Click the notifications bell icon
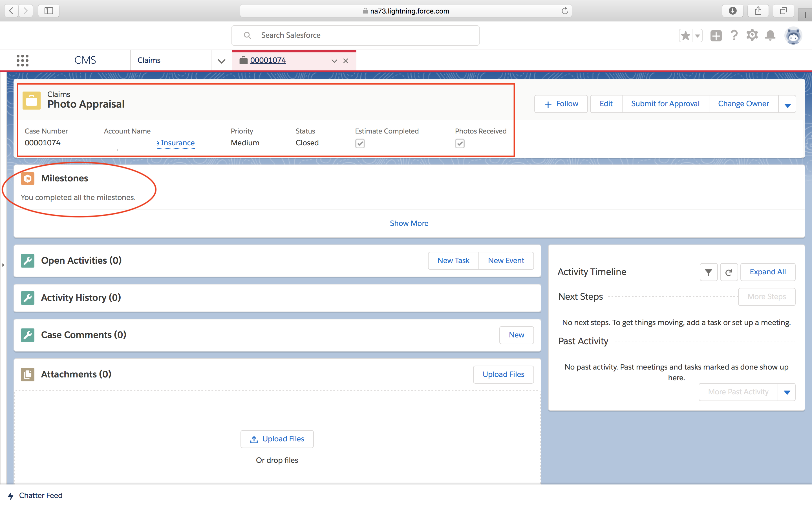This screenshot has width=812, height=507. click(x=770, y=35)
